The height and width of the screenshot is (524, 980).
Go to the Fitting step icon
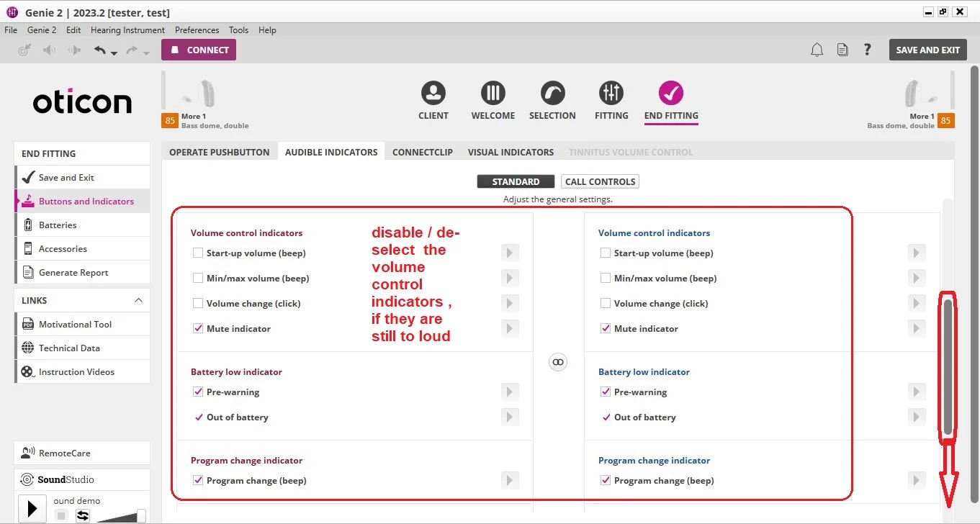pyautogui.click(x=611, y=93)
